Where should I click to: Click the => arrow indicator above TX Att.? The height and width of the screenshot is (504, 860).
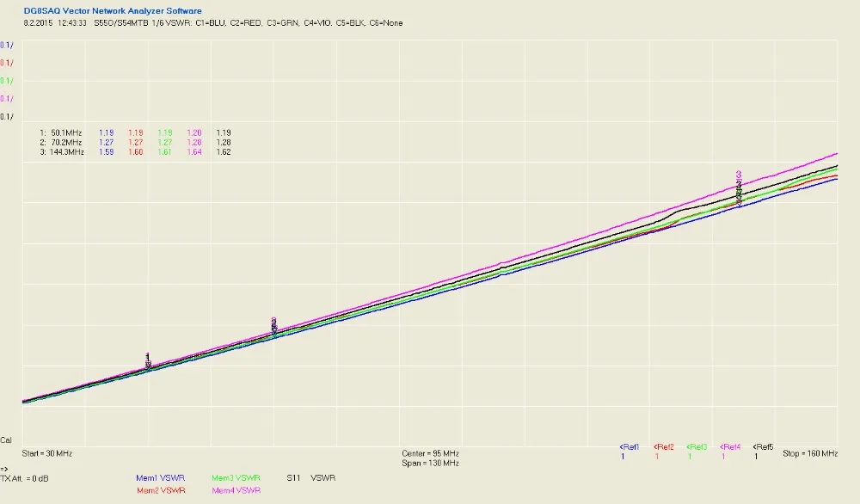tap(4, 470)
